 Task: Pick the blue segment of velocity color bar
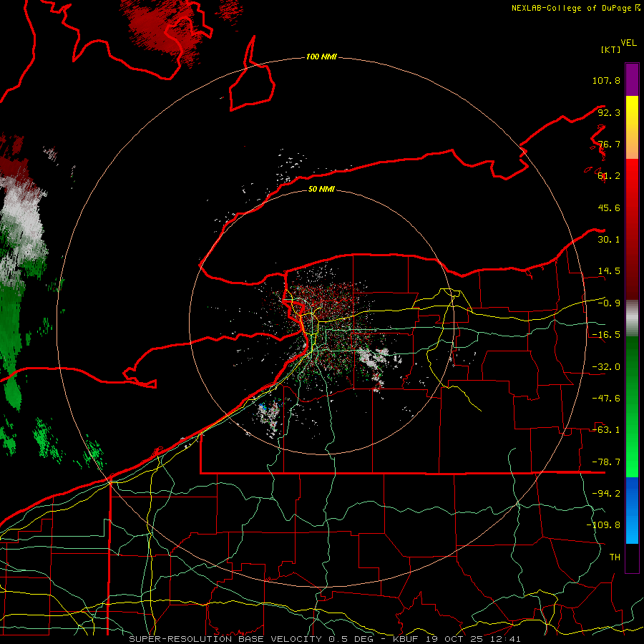pyautogui.click(x=632, y=510)
